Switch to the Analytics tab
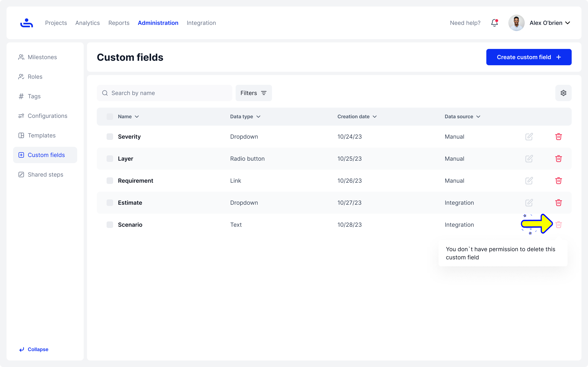 [x=87, y=23]
